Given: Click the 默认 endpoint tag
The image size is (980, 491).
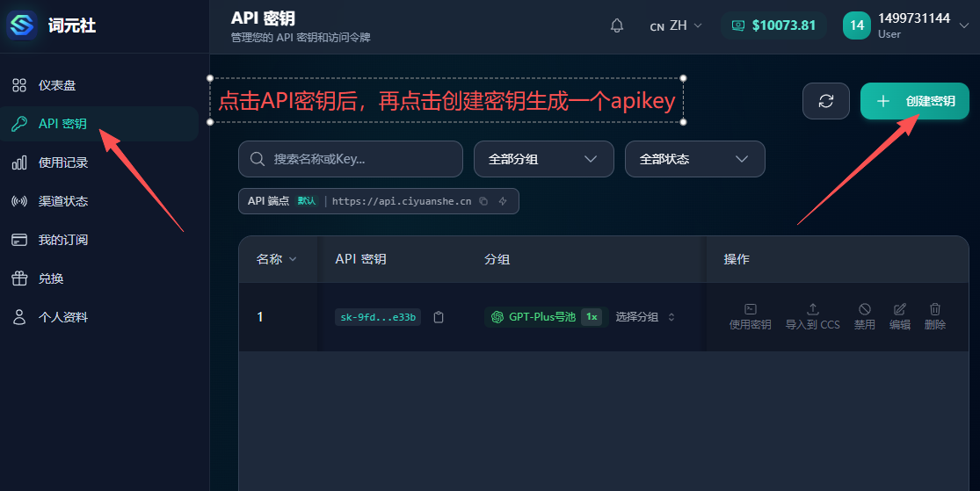Looking at the screenshot, I should tap(306, 201).
